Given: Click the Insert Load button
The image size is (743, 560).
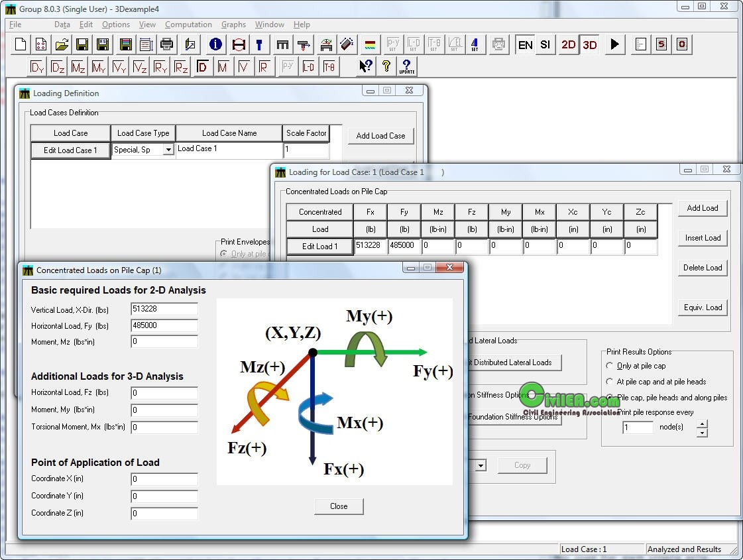Looking at the screenshot, I should click(703, 238).
